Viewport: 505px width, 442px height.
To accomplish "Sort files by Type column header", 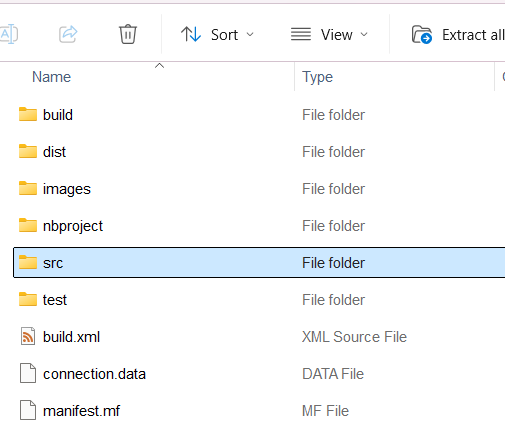I will [x=317, y=77].
